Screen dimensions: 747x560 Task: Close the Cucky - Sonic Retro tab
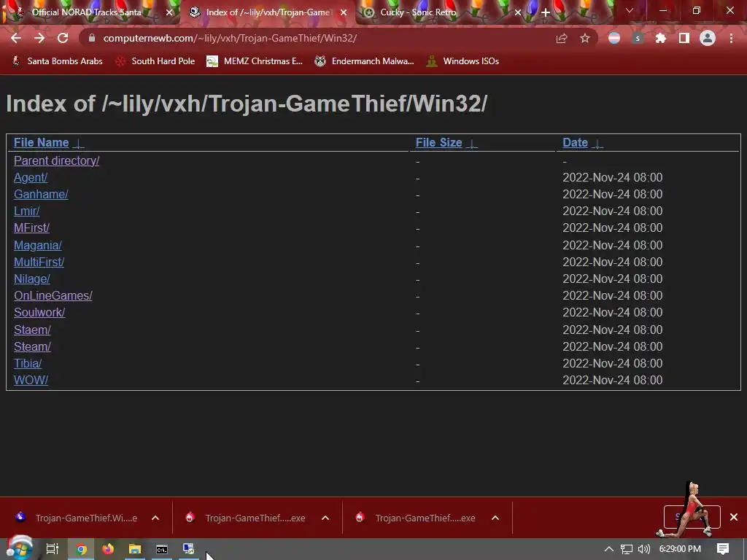point(518,12)
